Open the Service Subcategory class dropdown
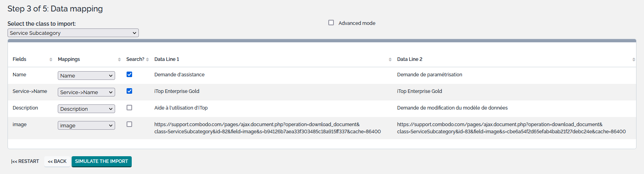This screenshot has height=174, width=644. coord(73,33)
